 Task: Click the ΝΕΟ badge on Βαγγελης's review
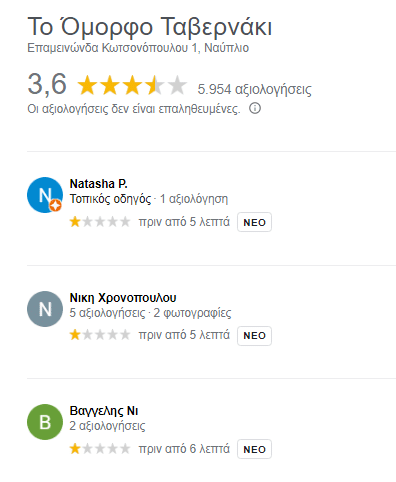coord(254,449)
